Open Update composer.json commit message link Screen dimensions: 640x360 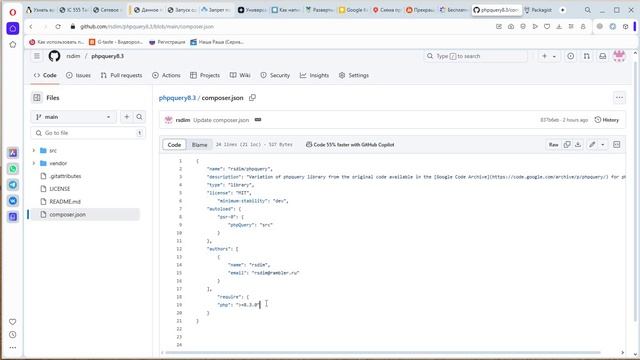(x=221, y=120)
